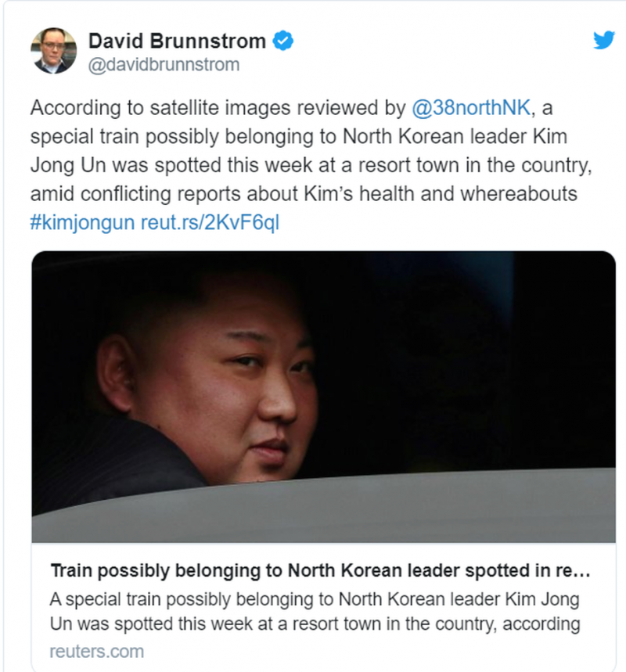Open the reut.rs/2KvF6ql short link
626x672 pixels.
(x=210, y=223)
